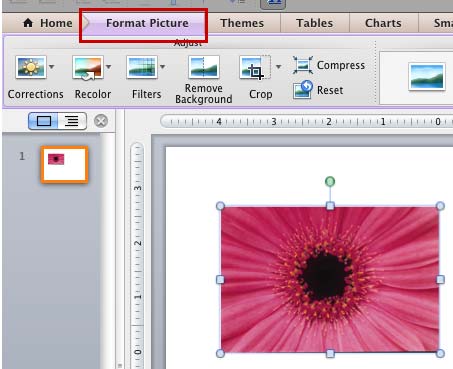Click the Filters label text

tap(146, 94)
